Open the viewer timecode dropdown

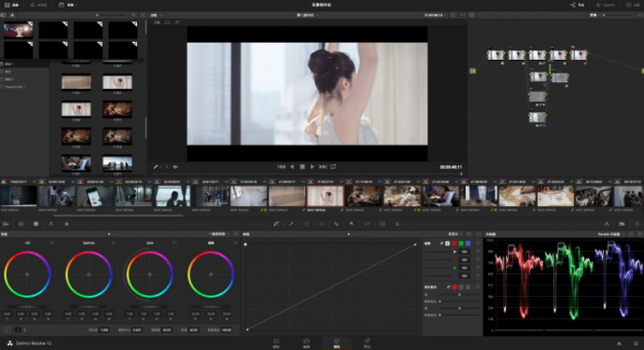pyautogui.click(x=435, y=15)
